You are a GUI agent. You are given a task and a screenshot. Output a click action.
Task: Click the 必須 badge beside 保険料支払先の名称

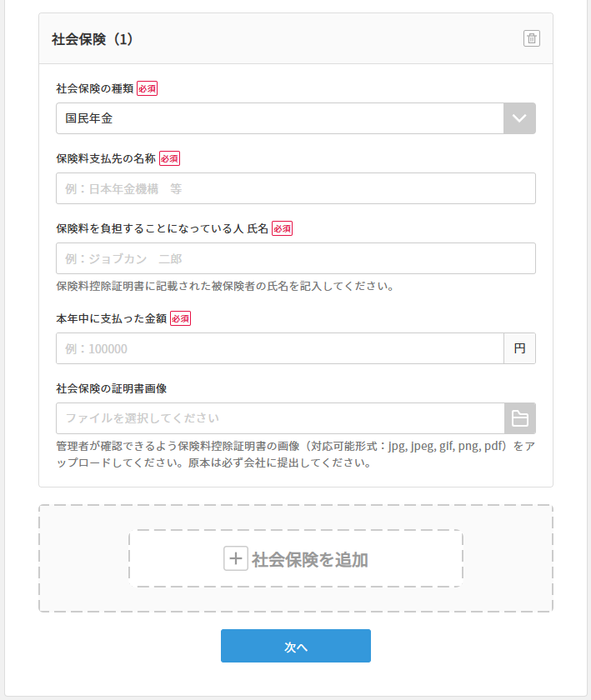(x=168, y=158)
